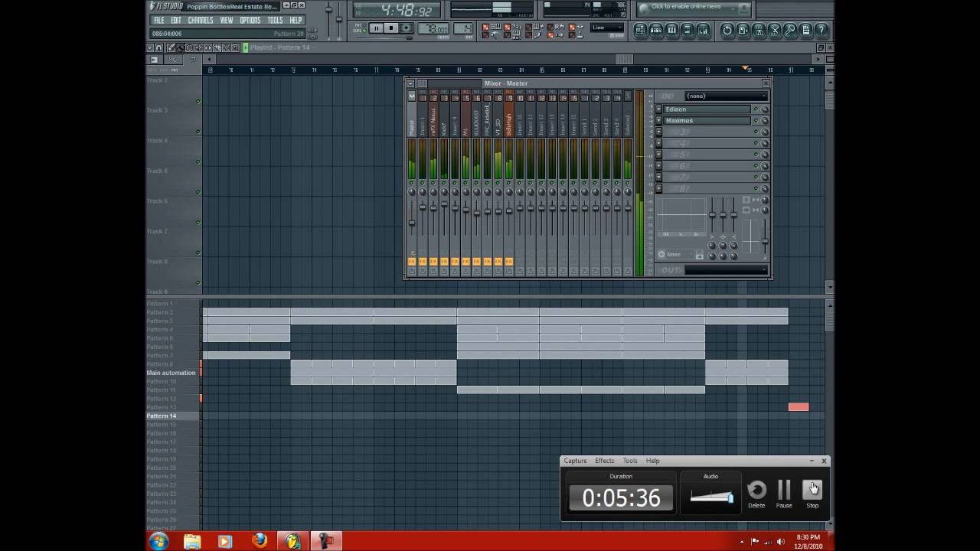Click the tempo display
The width and height of the screenshot is (980, 551).
(435, 29)
